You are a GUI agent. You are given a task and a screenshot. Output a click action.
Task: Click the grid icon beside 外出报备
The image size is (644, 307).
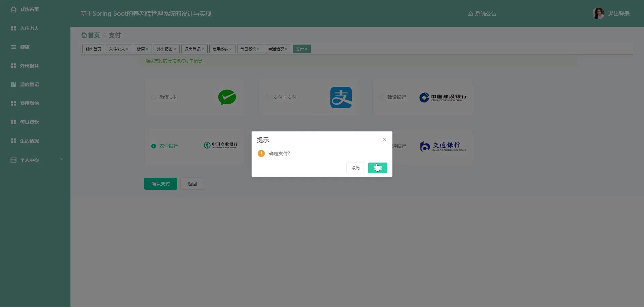tap(13, 66)
